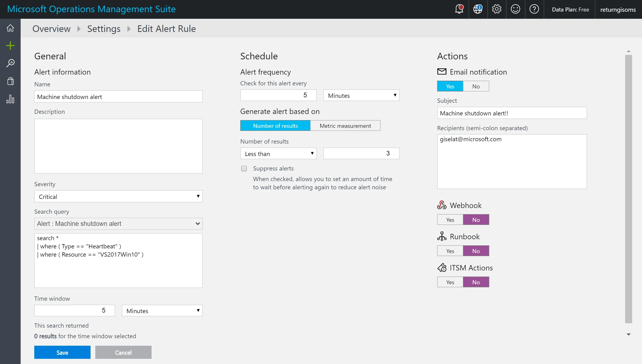Click the Description text area
Viewport: 642px width, 364px height.
(118, 146)
